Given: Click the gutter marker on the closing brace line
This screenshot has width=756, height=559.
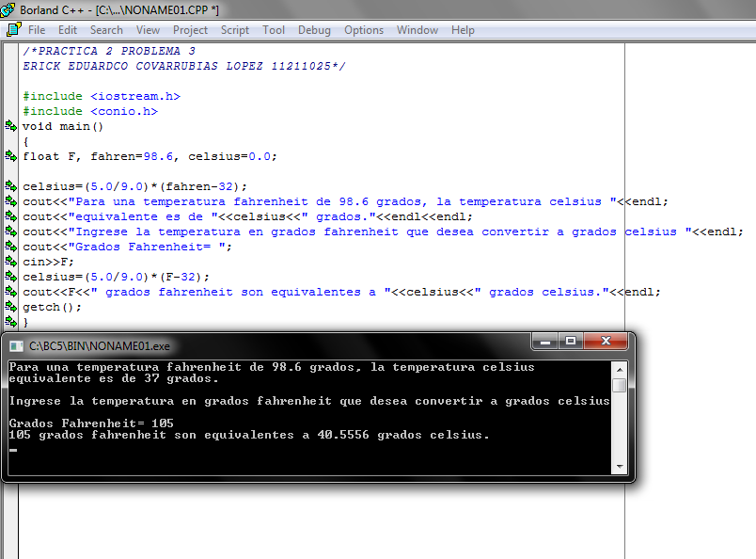Looking at the screenshot, I should [x=10, y=322].
